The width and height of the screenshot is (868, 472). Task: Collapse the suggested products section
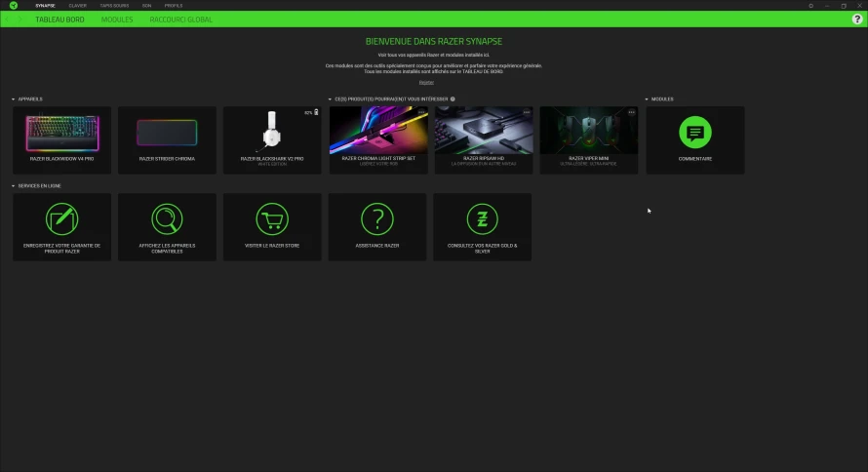pos(330,99)
